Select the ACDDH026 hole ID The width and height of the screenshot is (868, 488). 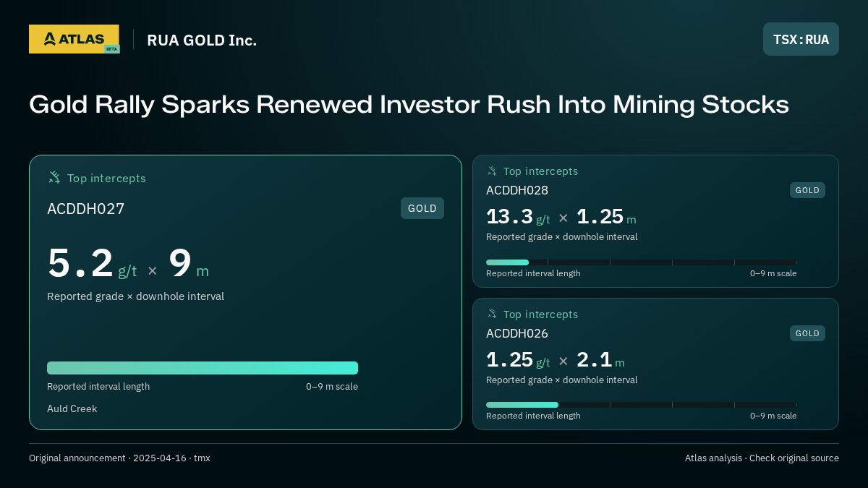click(x=517, y=333)
